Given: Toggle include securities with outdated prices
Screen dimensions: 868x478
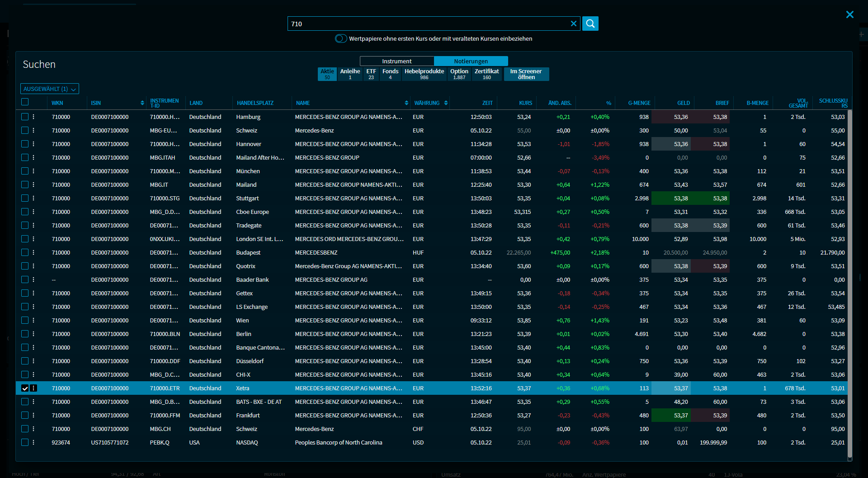Looking at the screenshot, I should click(341, 38).
